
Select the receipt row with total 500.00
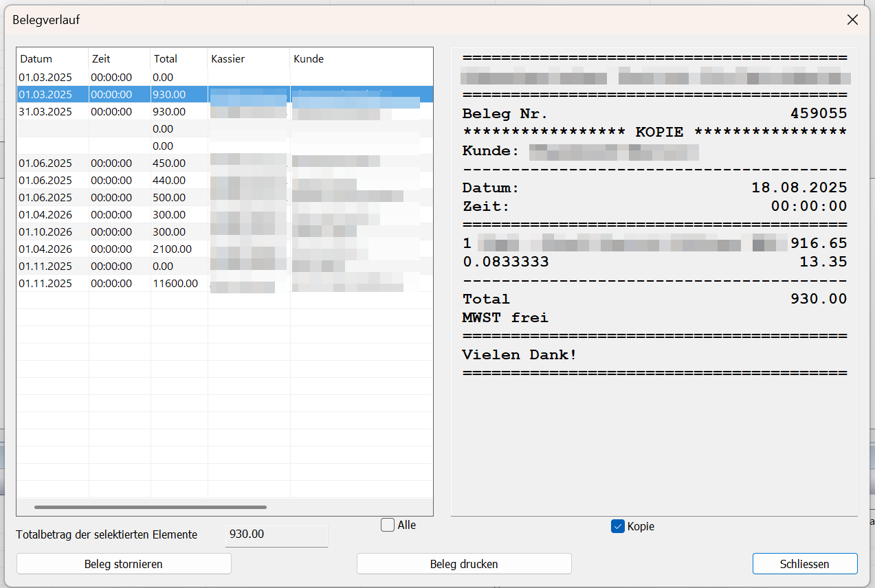coord(225,197)
